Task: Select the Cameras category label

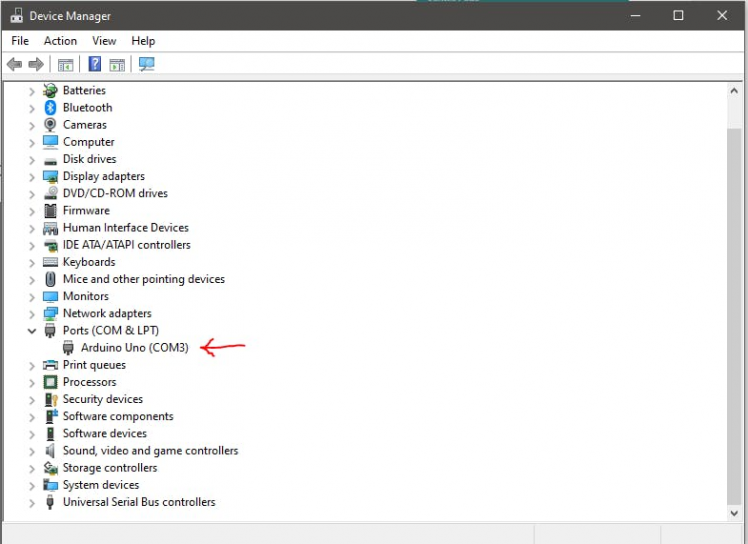Action: [85, 125]
